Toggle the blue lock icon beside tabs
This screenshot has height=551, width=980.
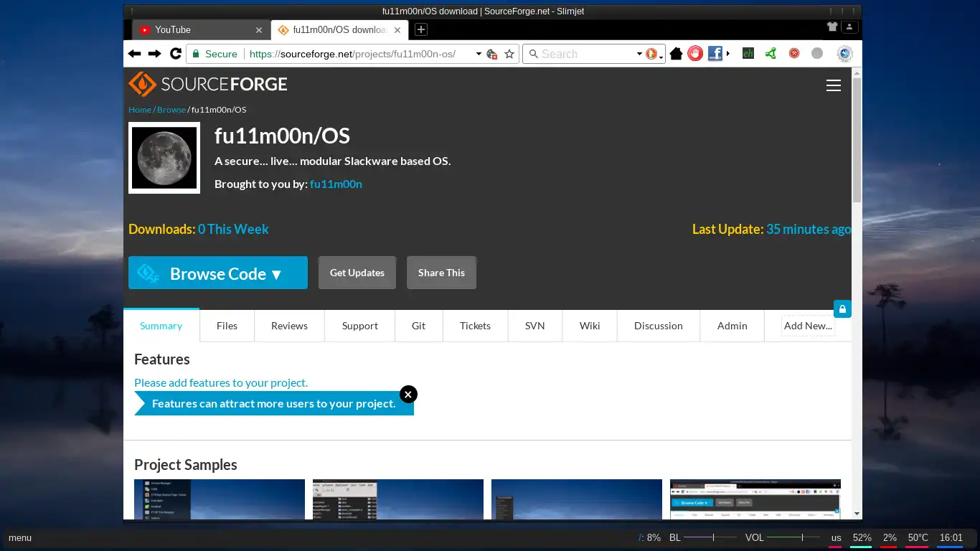pos(842,309)
